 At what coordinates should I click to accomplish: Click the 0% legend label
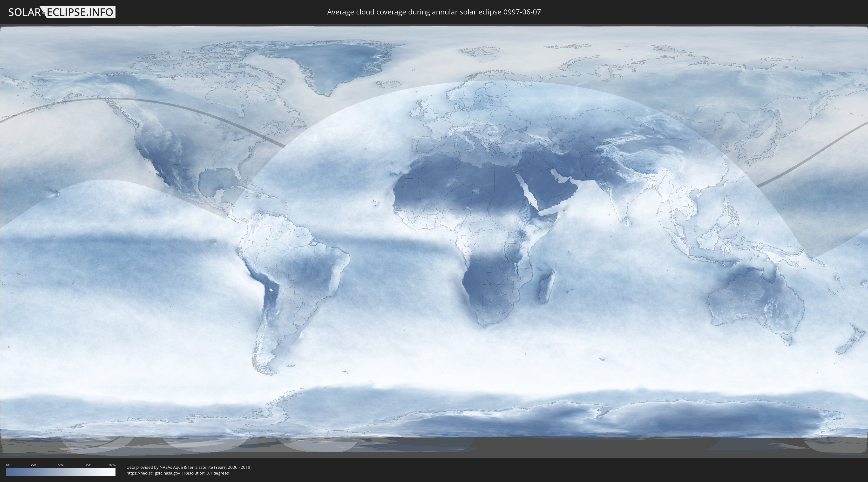[8, 465]
